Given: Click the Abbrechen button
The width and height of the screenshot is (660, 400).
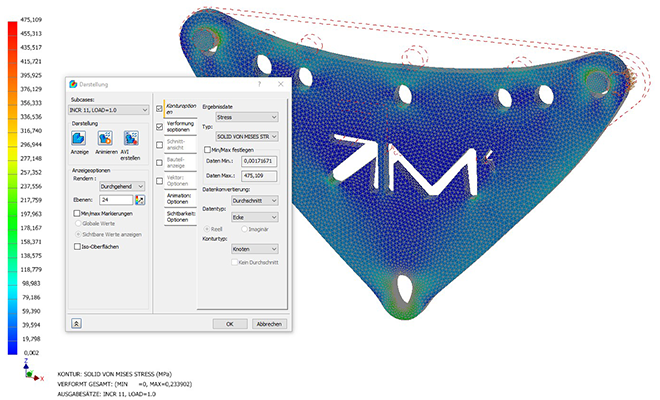Looking at the screenshot, I should [x=268, y=324].
